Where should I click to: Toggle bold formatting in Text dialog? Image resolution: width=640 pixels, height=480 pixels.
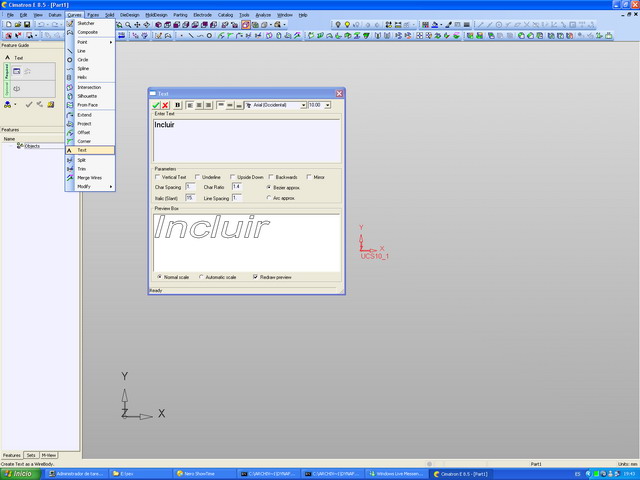point(178,104)
